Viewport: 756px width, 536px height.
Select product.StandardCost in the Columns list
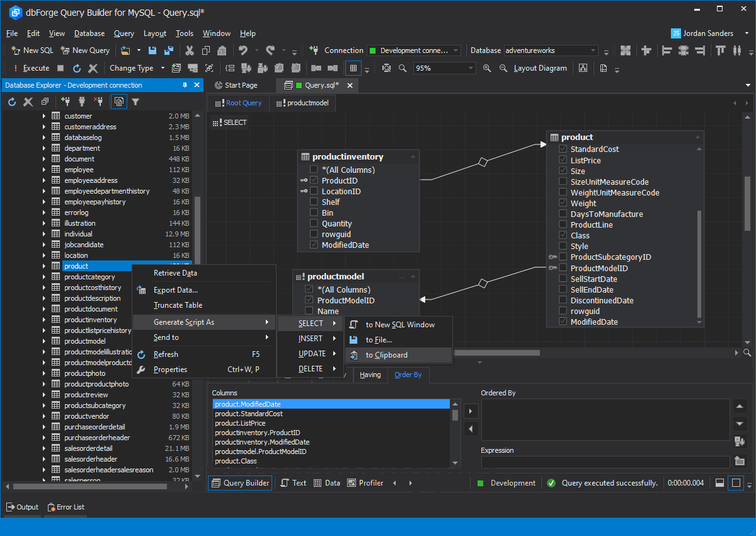tap(249, 414)
